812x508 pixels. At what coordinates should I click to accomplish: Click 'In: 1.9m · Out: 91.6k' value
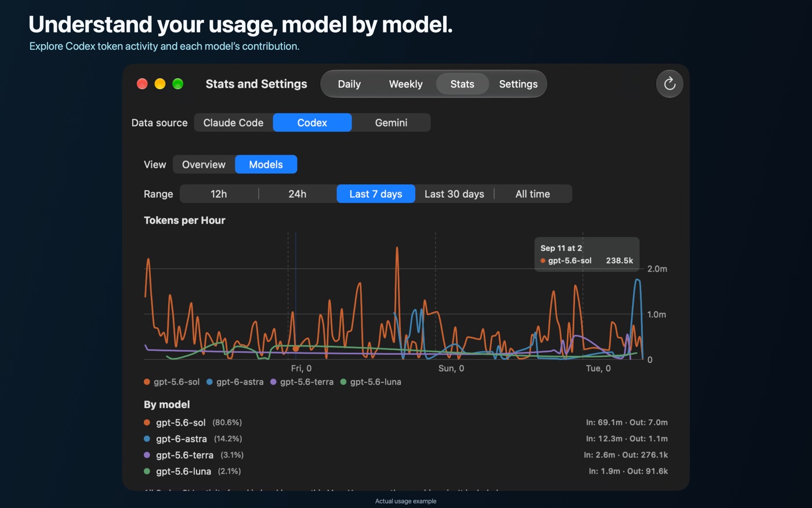coord(628,471)
